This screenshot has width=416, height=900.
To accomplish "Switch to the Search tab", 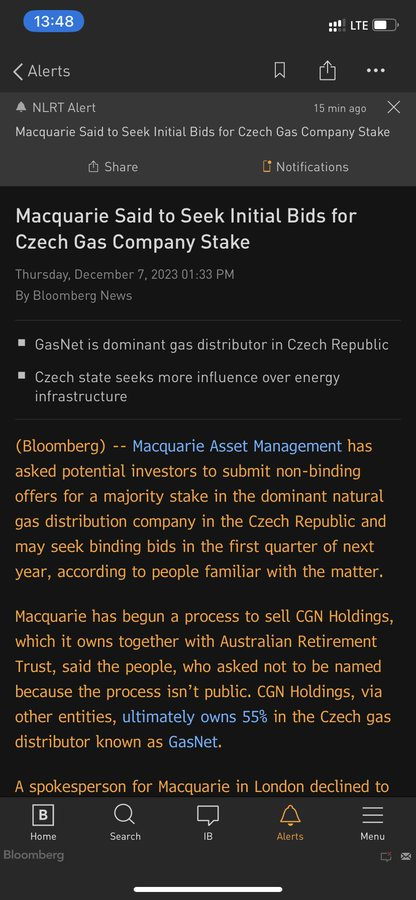I will coord(125,823).
